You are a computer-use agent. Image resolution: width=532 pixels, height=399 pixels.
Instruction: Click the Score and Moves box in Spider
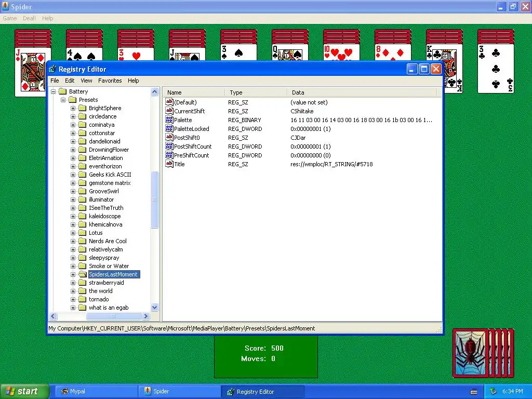pyautogui.click(x=265, y=356)
